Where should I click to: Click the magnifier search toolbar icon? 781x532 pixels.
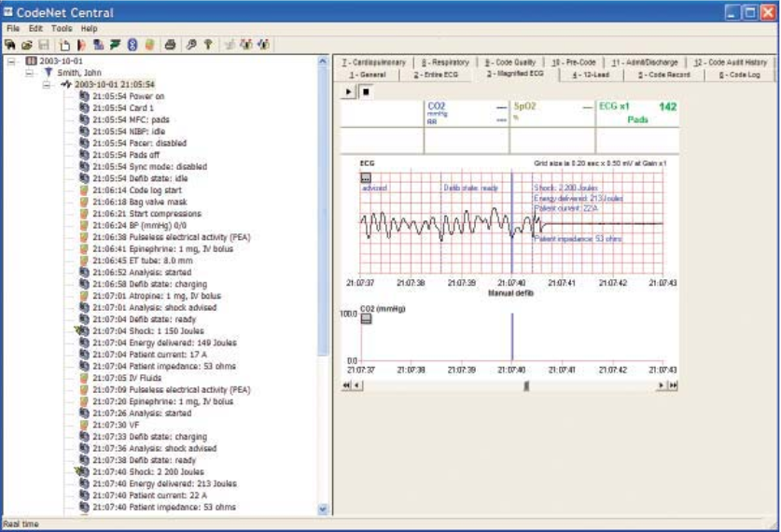coord(191,45)
